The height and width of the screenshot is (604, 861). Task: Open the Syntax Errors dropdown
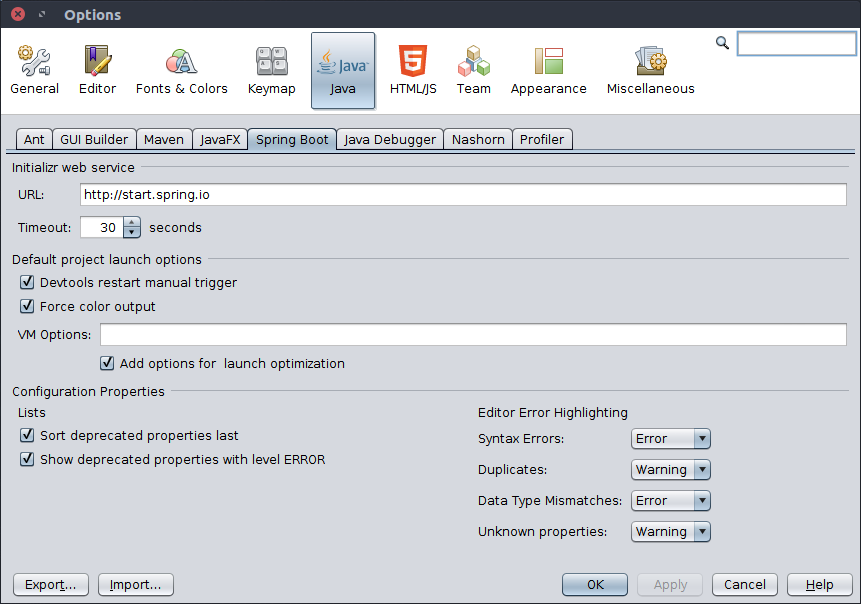coord(670,439)
